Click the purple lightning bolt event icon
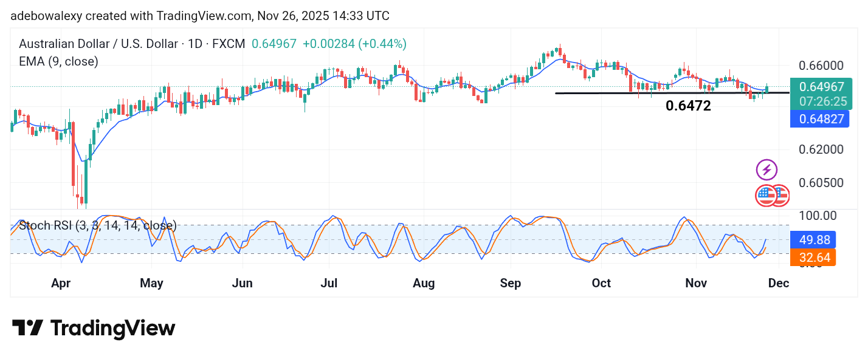868x359 pixels. pos(766,169)
